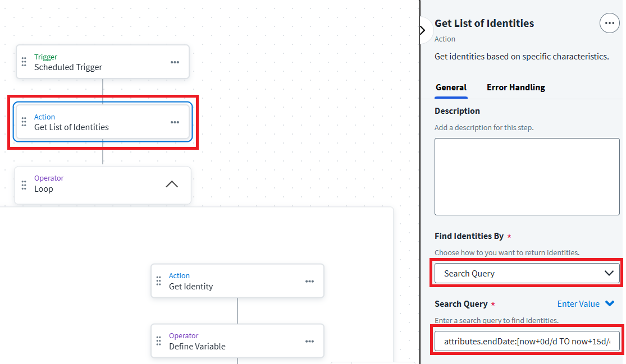Switch to the Error Handling tab
The width and height of the screenshot is (626, 364).
(x=515, y=87)
